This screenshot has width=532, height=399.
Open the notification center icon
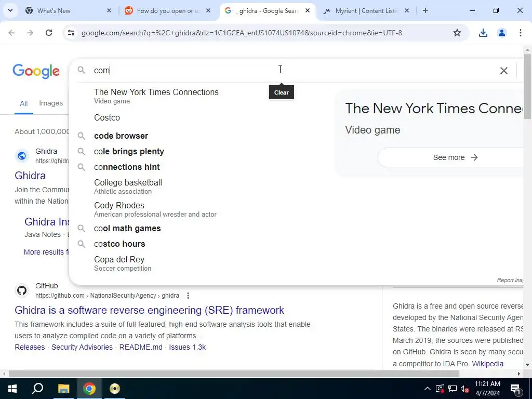point(516,389)
